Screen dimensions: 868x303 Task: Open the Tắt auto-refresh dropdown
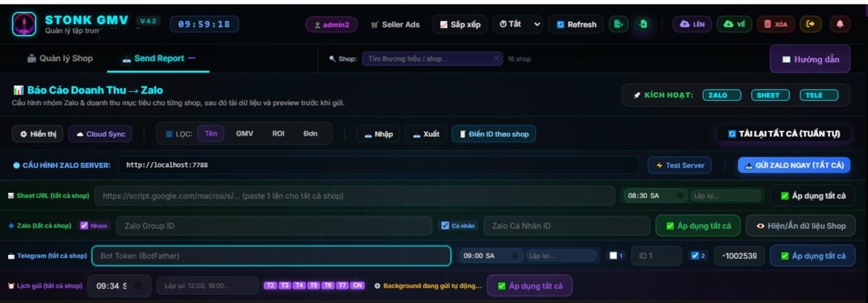coord(518,24)
